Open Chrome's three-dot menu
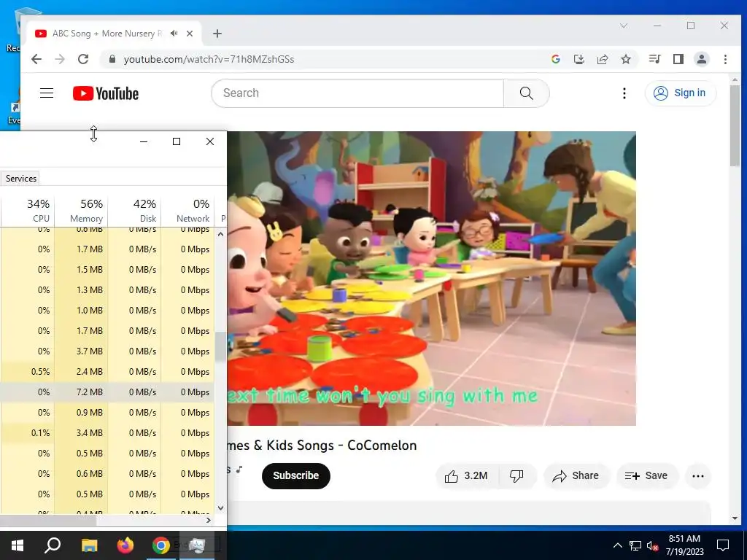Screen dimensions: 747x560 point(725,59)
